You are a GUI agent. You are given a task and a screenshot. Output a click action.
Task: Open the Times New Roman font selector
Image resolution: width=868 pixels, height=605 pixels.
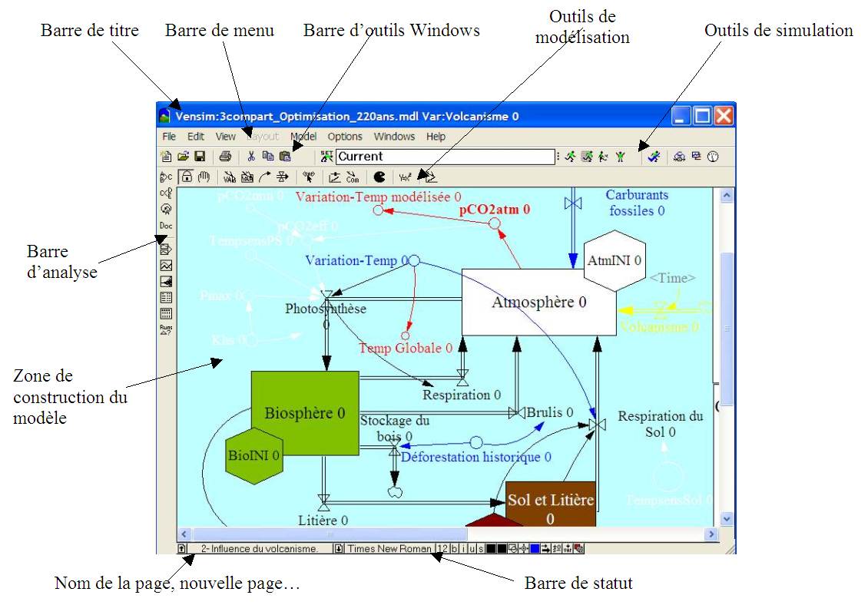point(388,549)
